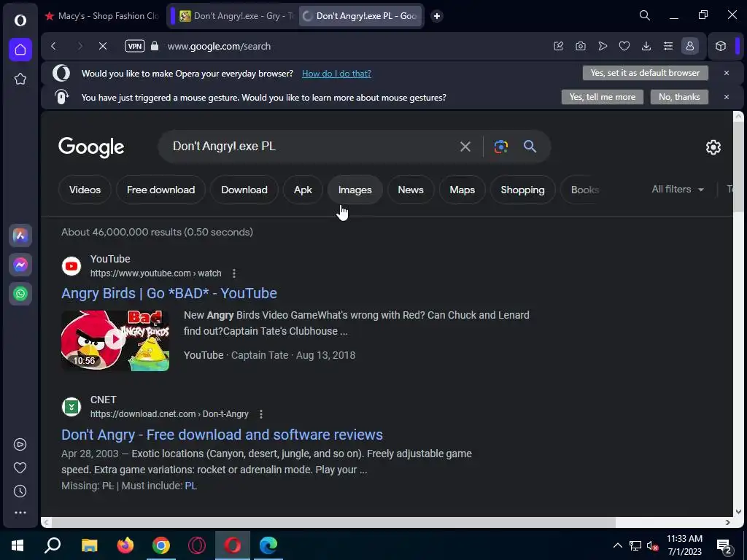Select the Apk filter chip
Screen dimensions: 747x560
pyautogui.click(x=303, y=190)
